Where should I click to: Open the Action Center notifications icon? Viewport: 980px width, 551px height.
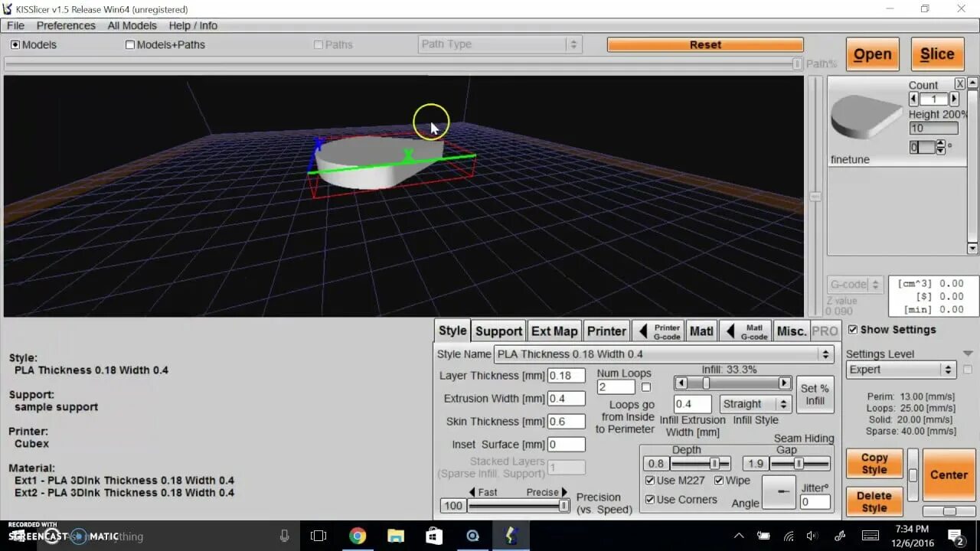pos(955,536)
